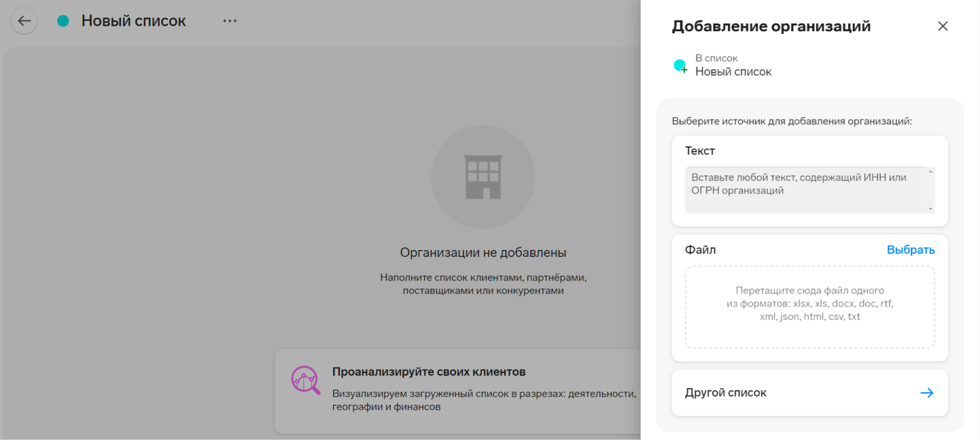This screenshot has height=440, width=980.
Task: Open the Проанализируйте своих клиентов card
Action: pos(458,392)
